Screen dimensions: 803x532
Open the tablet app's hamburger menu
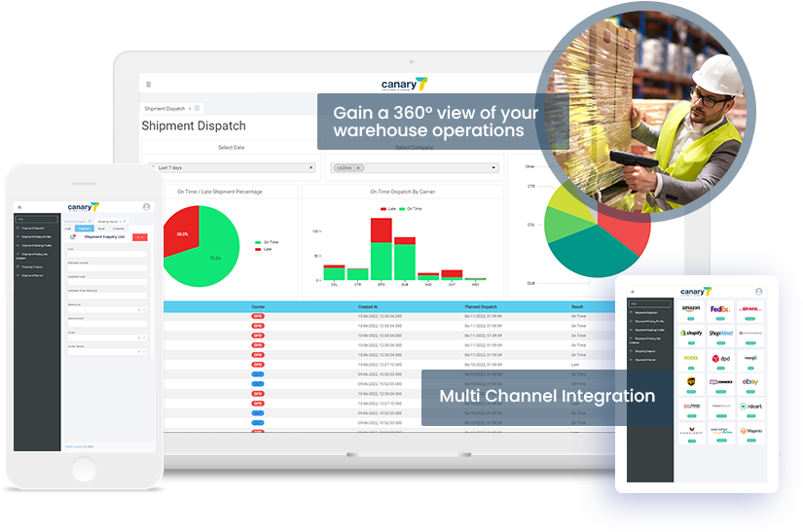click(x=633, y=292)
